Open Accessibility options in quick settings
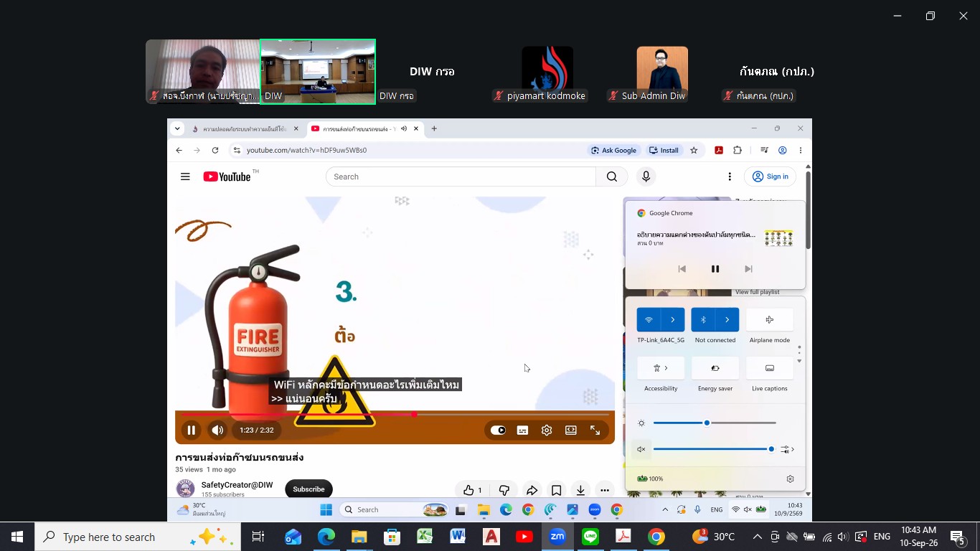The height and width of the screenshot is (551, 980). [661, 368]
